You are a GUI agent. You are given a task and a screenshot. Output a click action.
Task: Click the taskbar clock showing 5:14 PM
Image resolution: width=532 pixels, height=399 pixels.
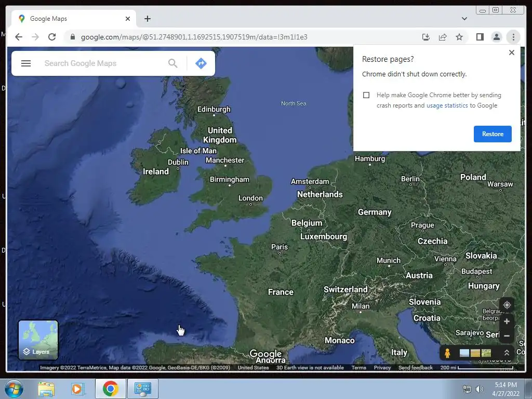506,389
